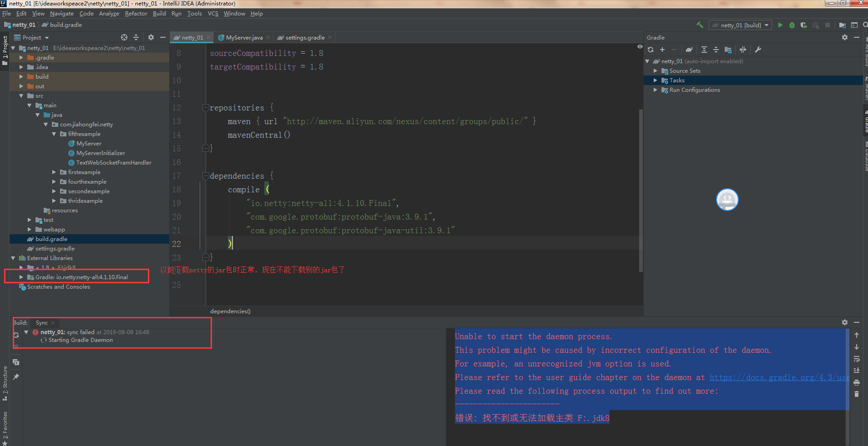Clear build output with trash icon
The image size is (868, 446).
(x=857, y=394)
